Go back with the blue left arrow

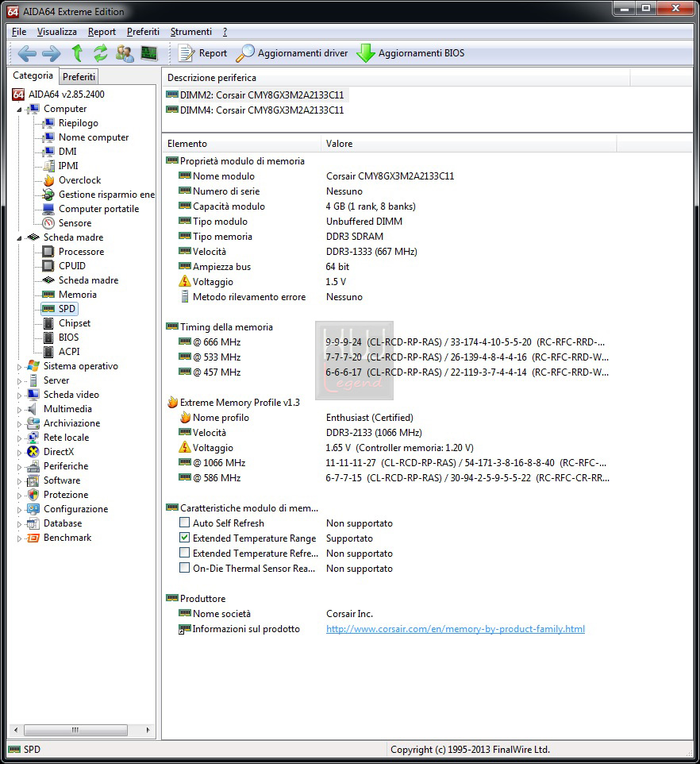pyautogui.click(x=27, y=53)
